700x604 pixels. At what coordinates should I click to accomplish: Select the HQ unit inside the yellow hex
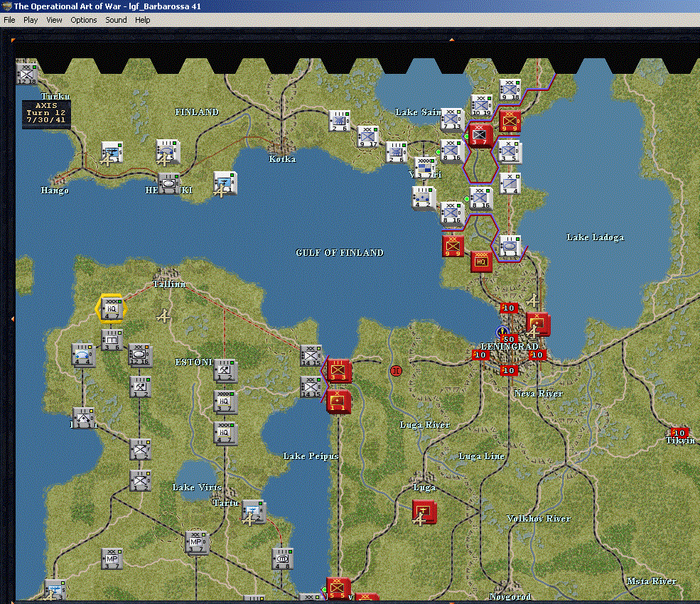click(112, 309)
